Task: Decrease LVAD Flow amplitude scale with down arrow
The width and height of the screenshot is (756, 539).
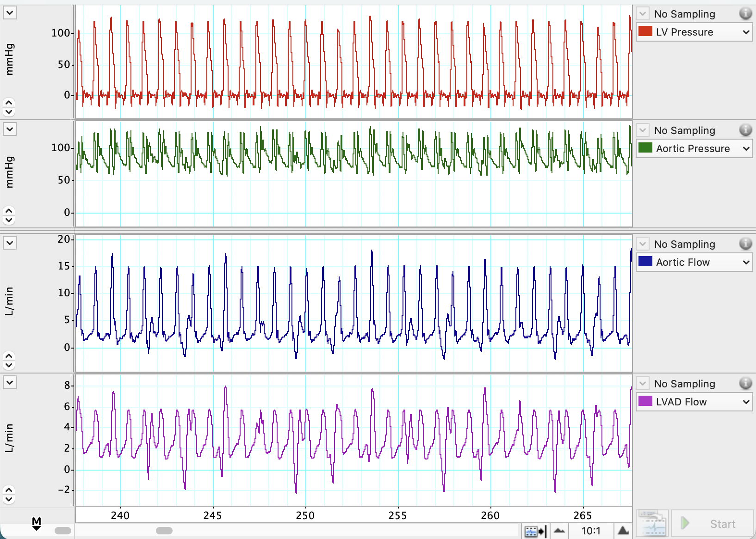Action: pos(9,499)
